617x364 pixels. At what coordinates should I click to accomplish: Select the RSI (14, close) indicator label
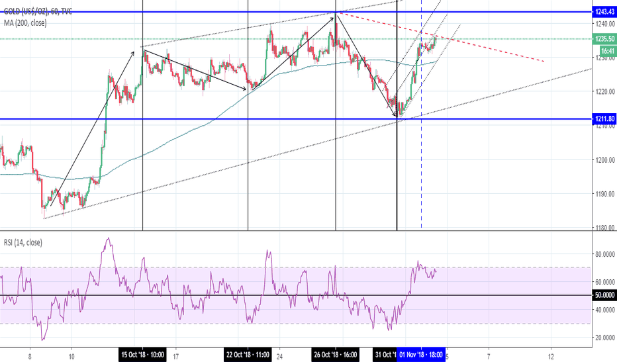(23, 242)
